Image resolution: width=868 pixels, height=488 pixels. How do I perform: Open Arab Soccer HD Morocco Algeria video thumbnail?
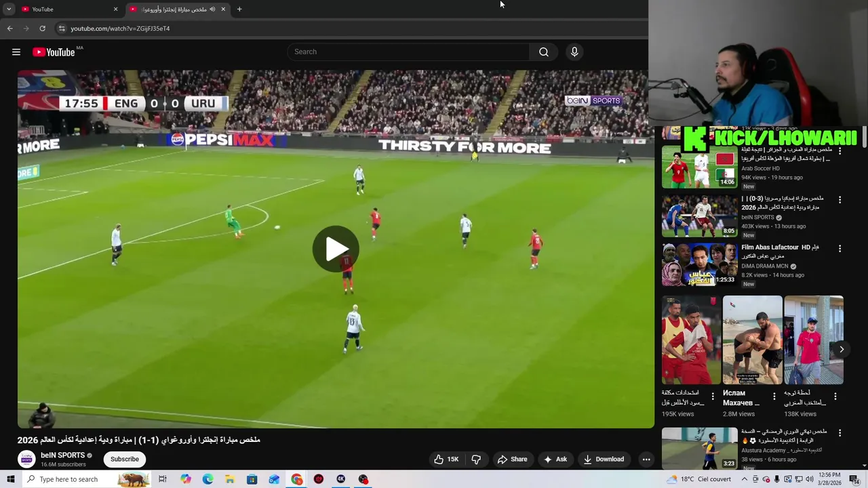(x=699, y=167)
